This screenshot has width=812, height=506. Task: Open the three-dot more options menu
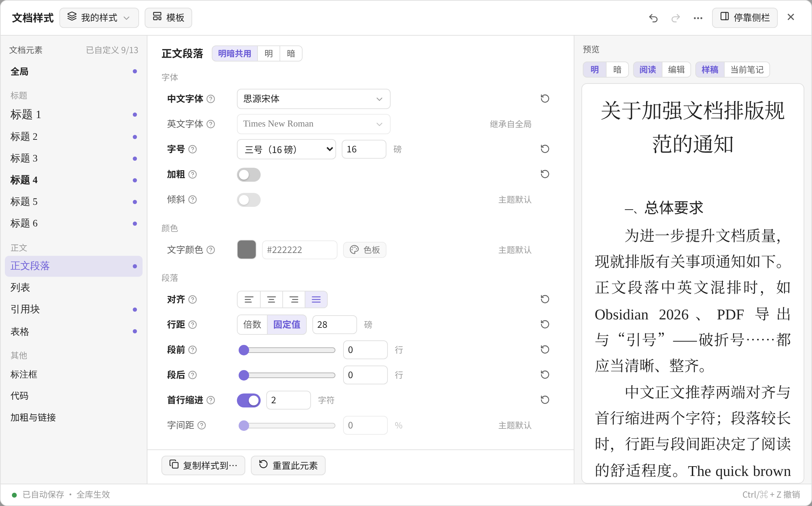point(698,18)
